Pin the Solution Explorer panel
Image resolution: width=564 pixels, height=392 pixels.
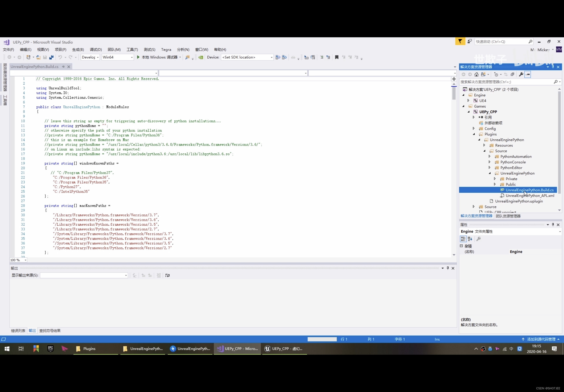(553, 67)
